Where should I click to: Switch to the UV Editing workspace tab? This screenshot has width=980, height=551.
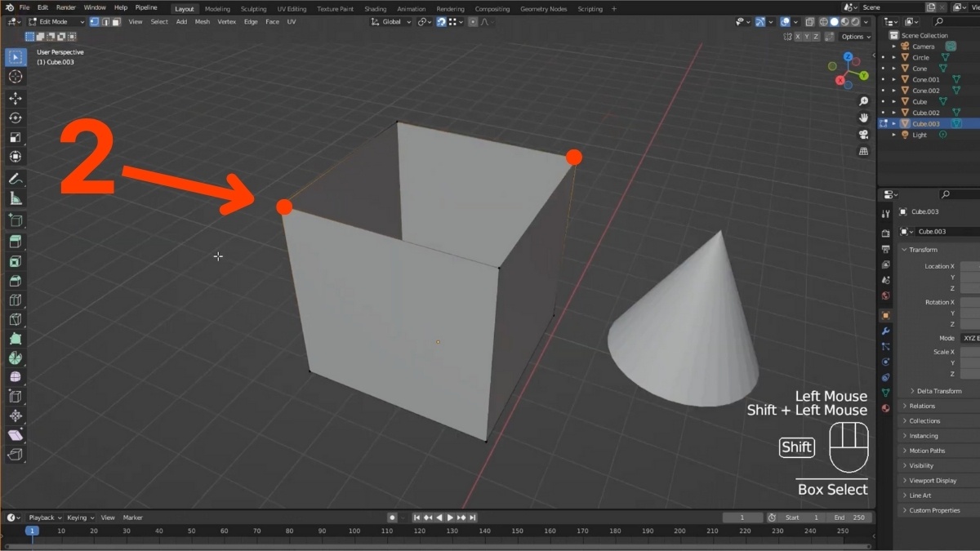[292, 9]
